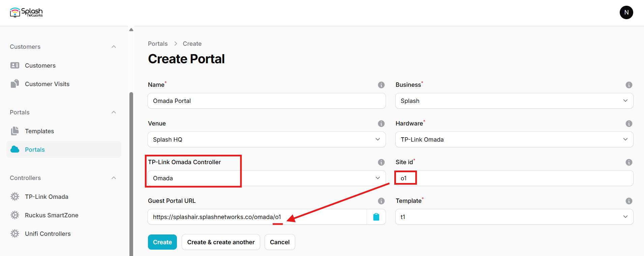Click the Name input field
The image size is (644, 256).
267,101
